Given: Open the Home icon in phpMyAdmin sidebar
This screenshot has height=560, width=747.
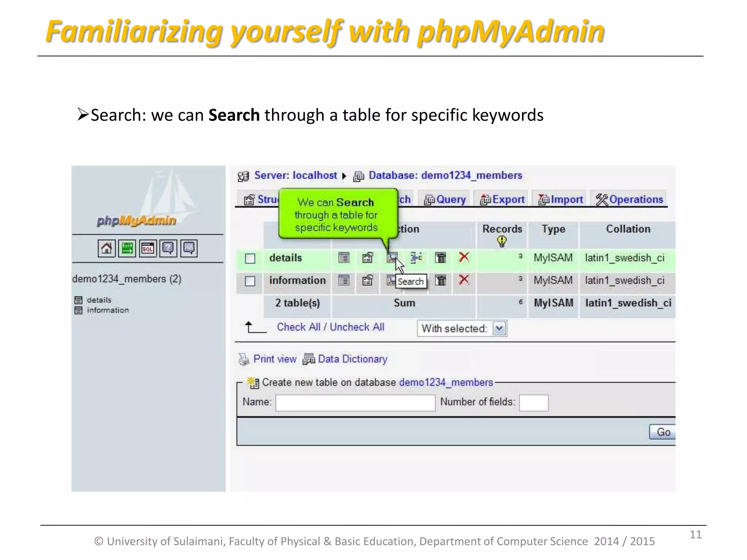Looking at the screenshot, I should pos(107,248).
